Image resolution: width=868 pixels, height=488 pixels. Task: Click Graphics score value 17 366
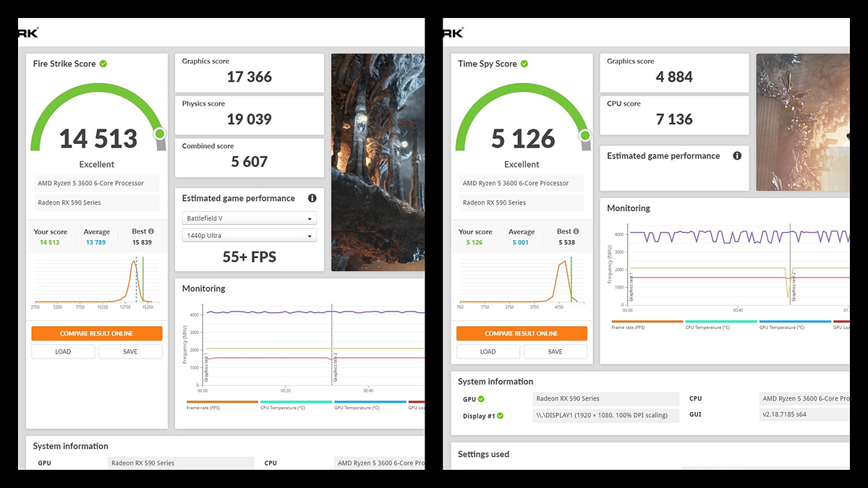[249, 77]
